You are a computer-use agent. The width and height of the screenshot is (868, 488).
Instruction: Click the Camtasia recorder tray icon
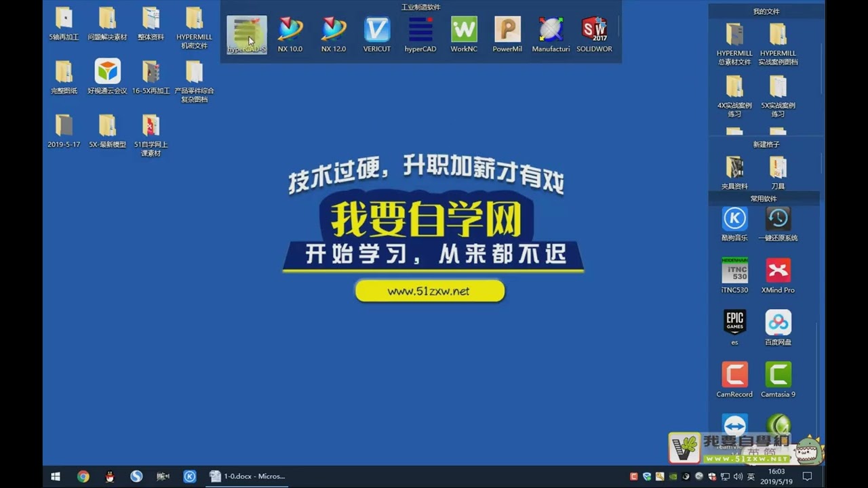click(634, 476)
